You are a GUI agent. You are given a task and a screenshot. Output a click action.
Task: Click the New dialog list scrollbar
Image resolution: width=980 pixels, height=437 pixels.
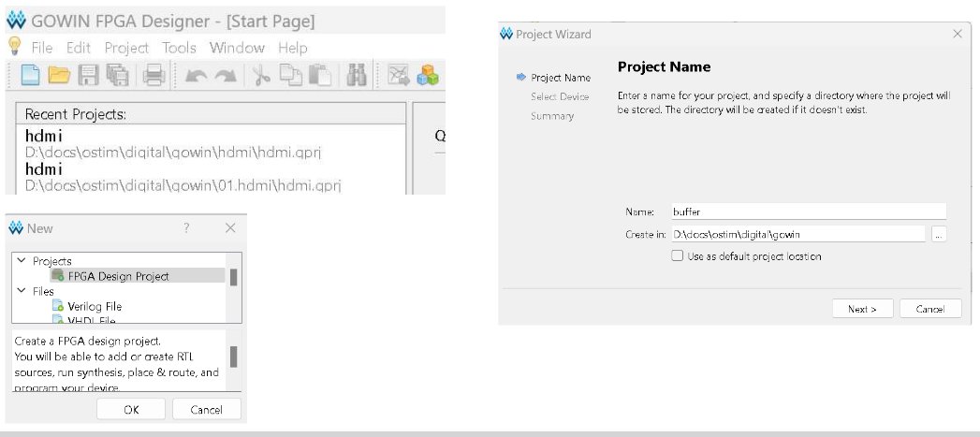click(x=234, y=277)
